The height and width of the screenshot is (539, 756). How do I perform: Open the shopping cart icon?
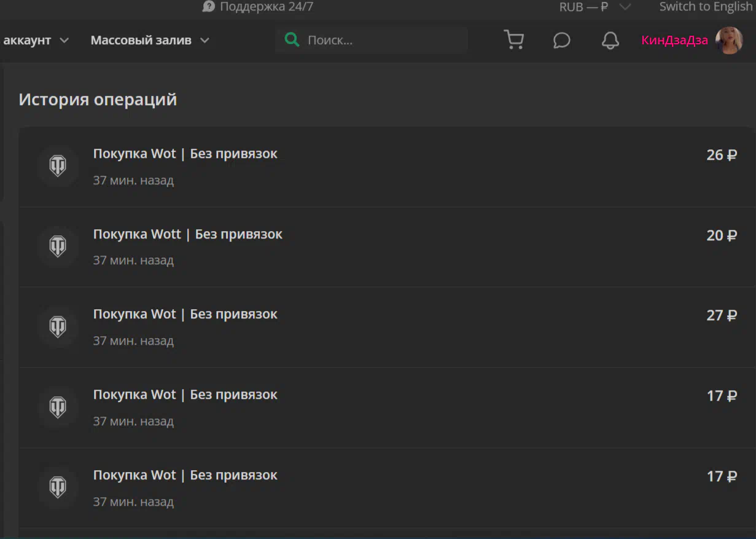[513, 40]
